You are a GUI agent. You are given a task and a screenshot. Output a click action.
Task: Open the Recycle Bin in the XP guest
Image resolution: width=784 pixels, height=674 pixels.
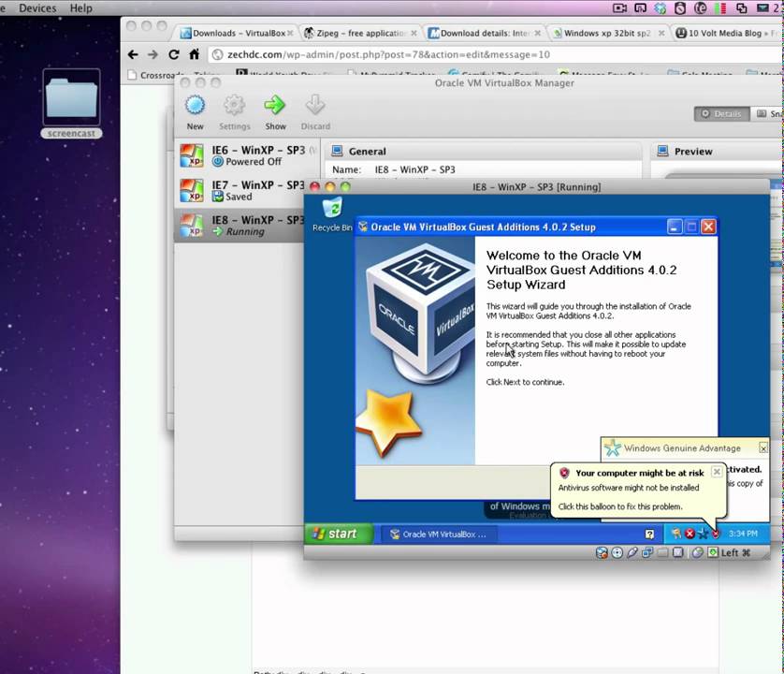pyautogui.click(x=332, y=214)
